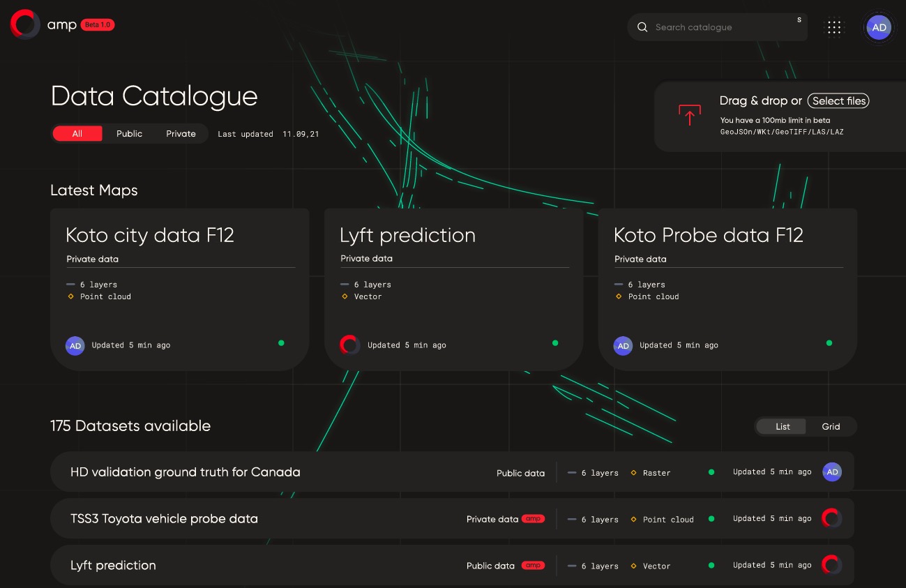
Task: Select the All filter tab
Action: (77, 133)
